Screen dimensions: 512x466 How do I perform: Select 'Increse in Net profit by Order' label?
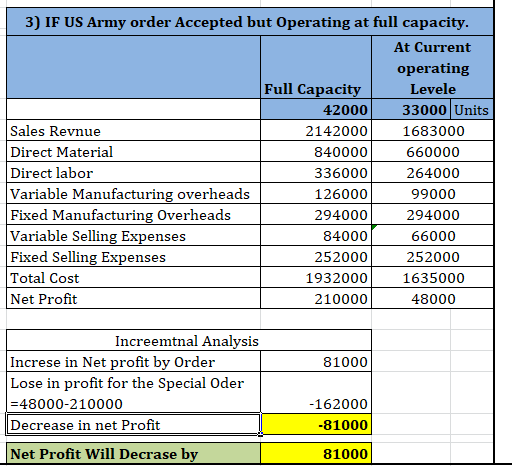pos(133,361)
